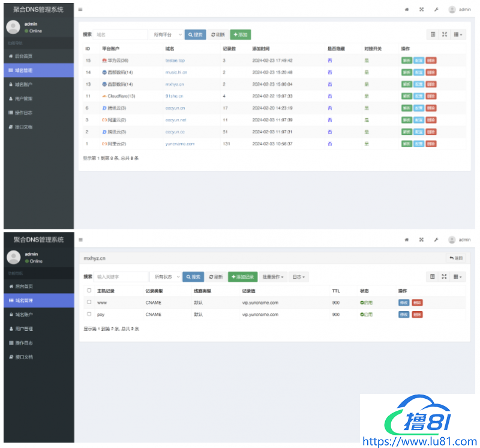Click the home icon in the upper header
The height and width of the screenshot is (448, 480).
pos(406,10)
